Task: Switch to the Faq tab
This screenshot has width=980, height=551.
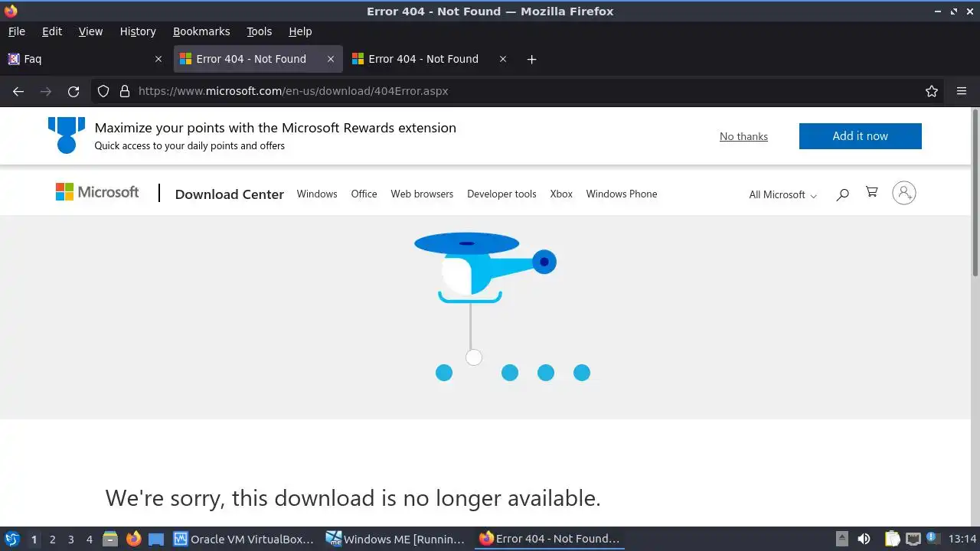Action: click(x=84, y=59)
